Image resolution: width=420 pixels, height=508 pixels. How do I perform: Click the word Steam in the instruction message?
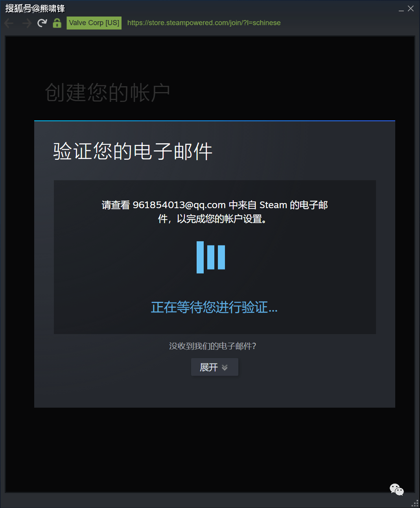(x=273, y=205)
